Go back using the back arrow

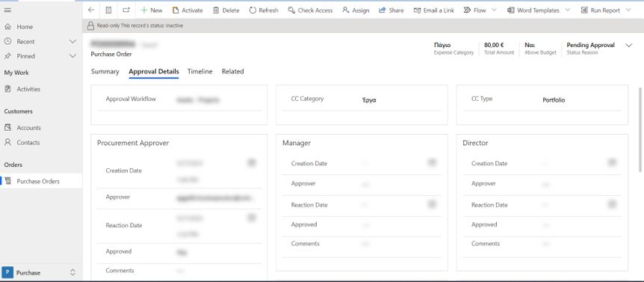point(91,10)
